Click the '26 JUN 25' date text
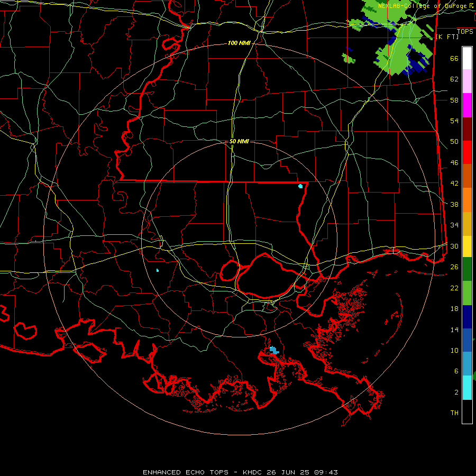This screenshot has height=476, width=476. coord(288,472)
